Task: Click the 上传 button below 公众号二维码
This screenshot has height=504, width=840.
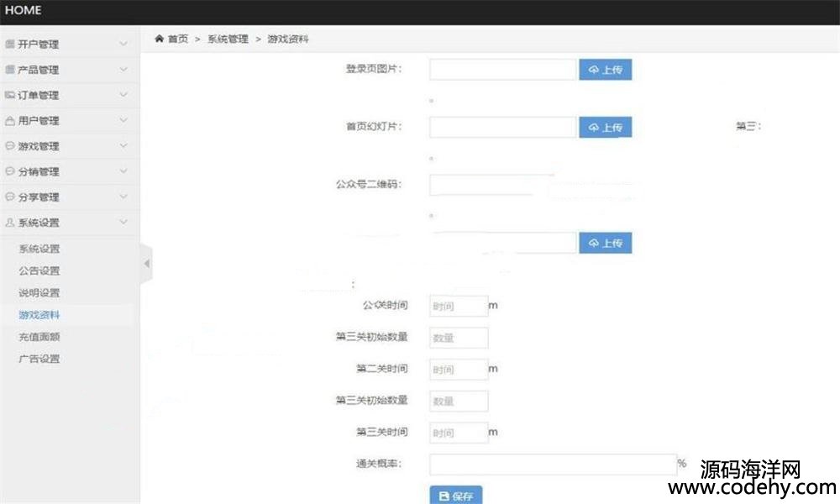Action: 606,243
